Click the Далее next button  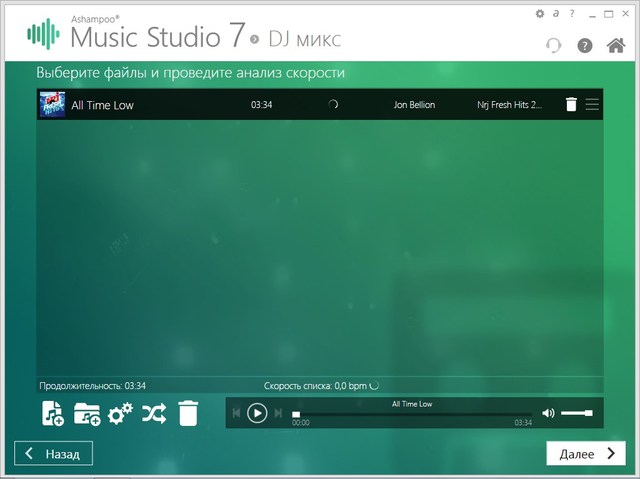click(585, 453)
